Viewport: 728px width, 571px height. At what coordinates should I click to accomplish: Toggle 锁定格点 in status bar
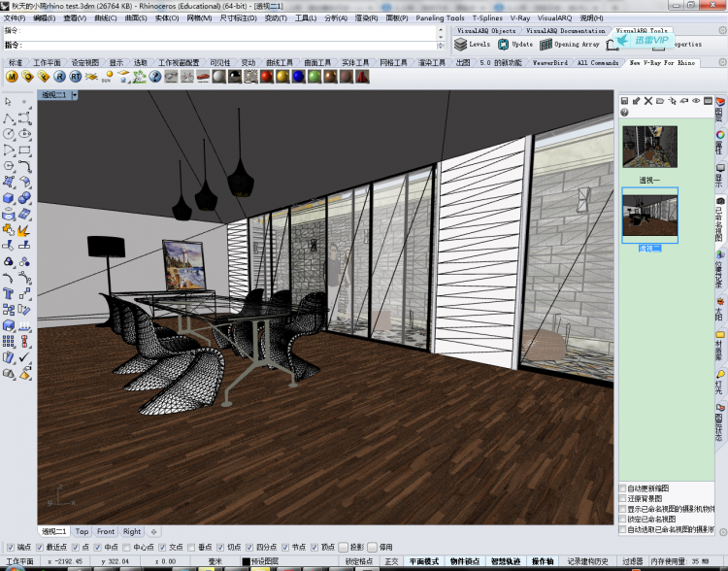click(358, 561)
